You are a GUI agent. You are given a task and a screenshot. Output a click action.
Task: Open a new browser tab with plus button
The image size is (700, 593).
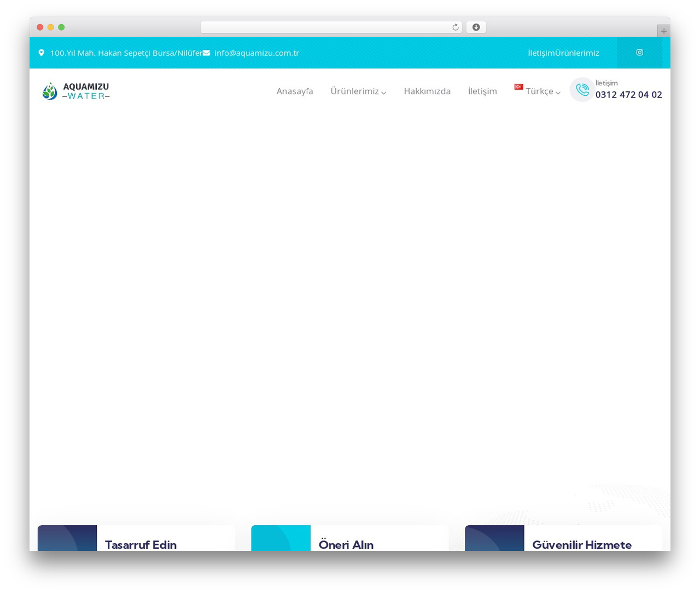663,31
